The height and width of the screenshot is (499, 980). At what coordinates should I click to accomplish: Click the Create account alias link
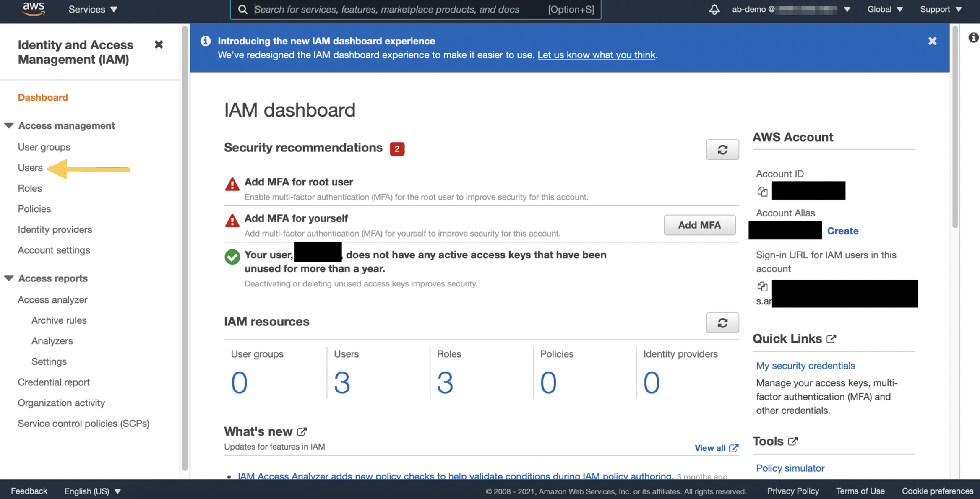coord(842,231)
